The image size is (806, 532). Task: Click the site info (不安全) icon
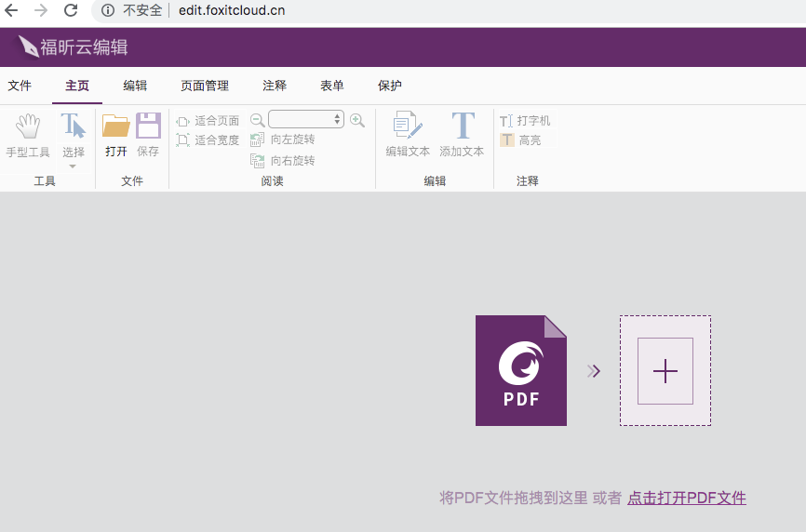tap(107, 10)
